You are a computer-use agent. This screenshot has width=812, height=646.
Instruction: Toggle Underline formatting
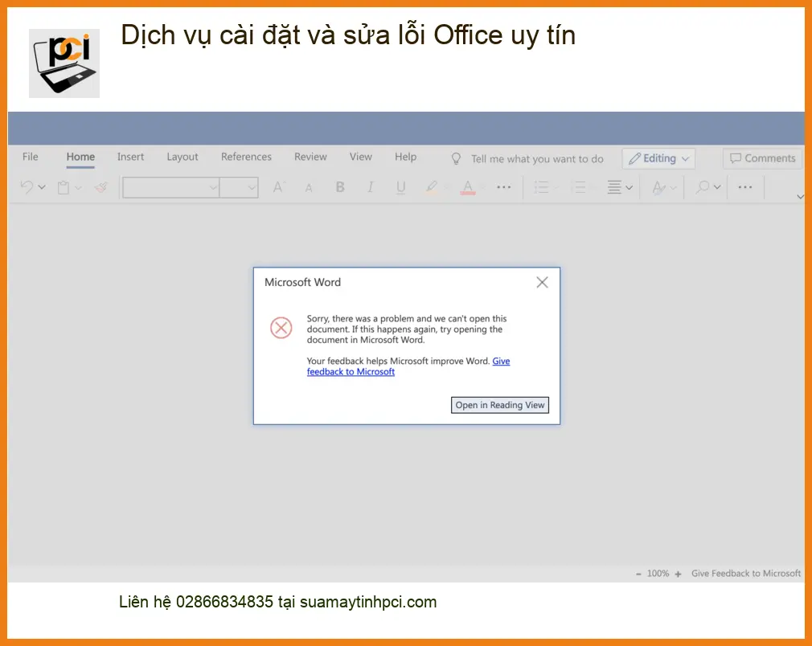click(401, 187)
